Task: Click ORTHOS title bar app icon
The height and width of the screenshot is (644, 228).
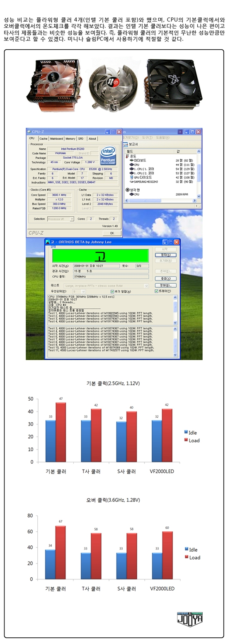Action: (x=48, y=242)
